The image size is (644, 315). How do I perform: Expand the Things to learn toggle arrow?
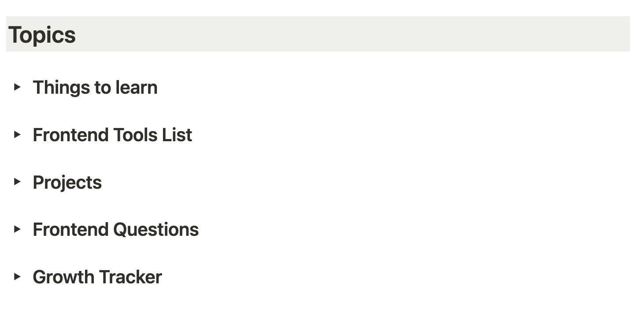pos(17,87)
